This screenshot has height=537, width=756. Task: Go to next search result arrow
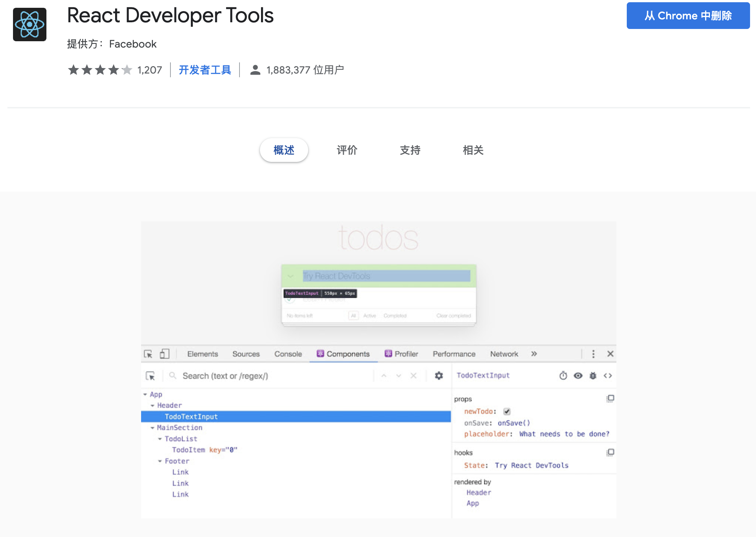[x=399, y=376]
